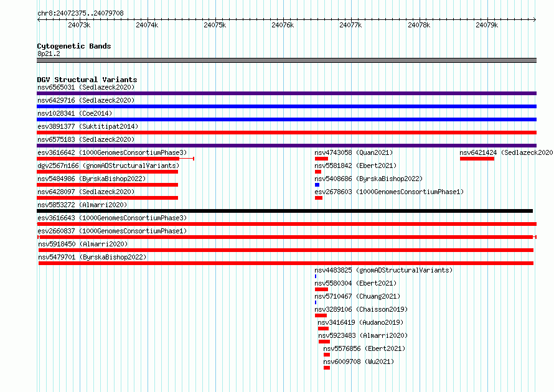The height and width of the screenshot is (392, 554).
Task: Click the red bar under nsv5580304
Action: tap(322, 289)
